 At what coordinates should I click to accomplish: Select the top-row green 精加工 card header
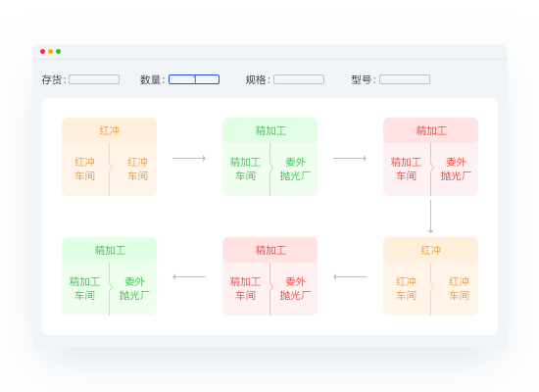pyautogui.click(x=269, y=130)
